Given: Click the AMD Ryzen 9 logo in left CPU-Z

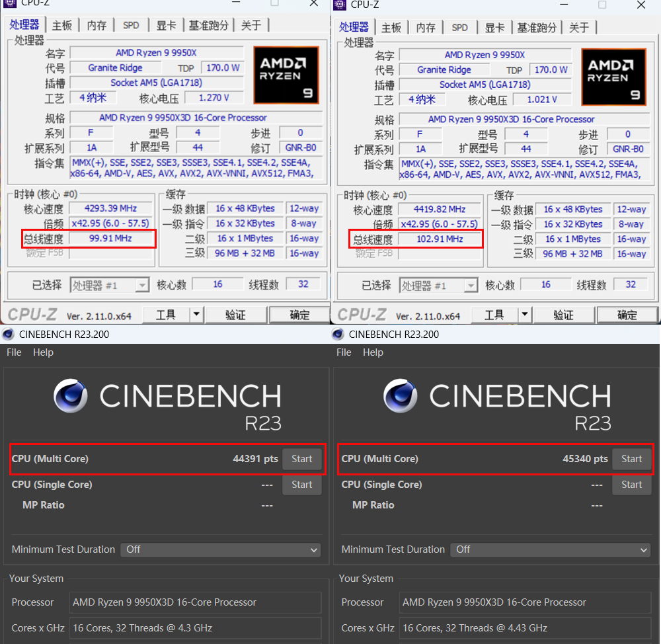Looking at the screenshot, I should click(286, 75).
